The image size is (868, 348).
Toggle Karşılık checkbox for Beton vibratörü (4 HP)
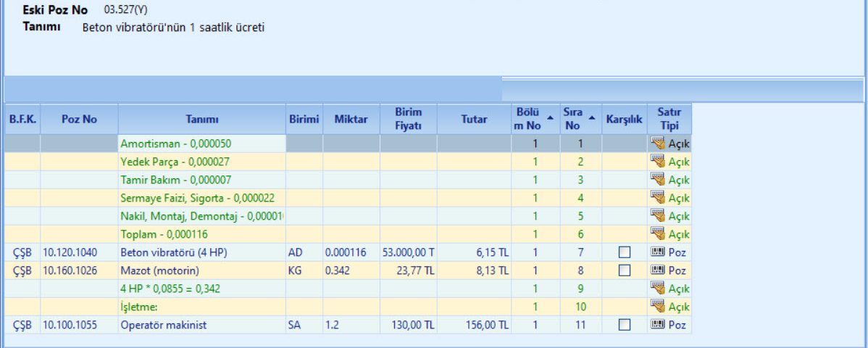[625, 252]
